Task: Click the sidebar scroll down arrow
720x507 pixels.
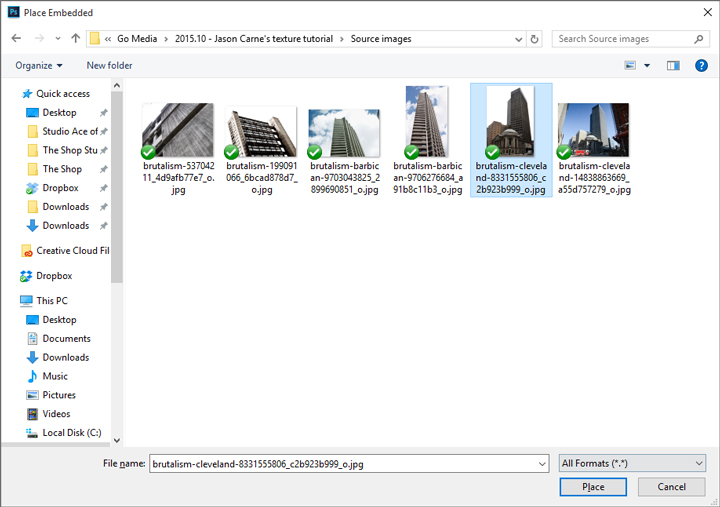Action: click(x=117, y=440)
